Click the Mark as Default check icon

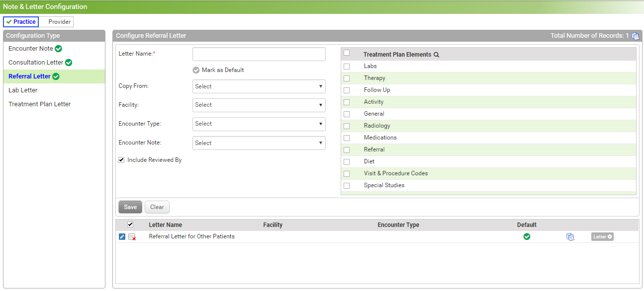click(196, 70)
